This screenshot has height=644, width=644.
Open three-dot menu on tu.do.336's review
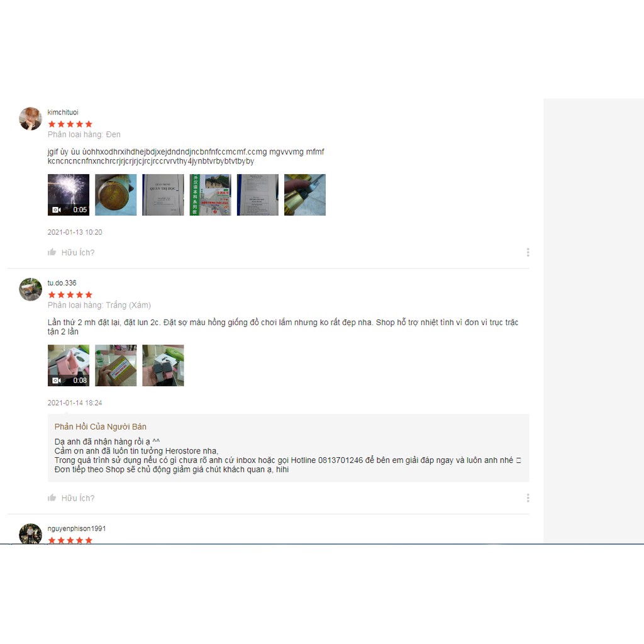point(528,498)
